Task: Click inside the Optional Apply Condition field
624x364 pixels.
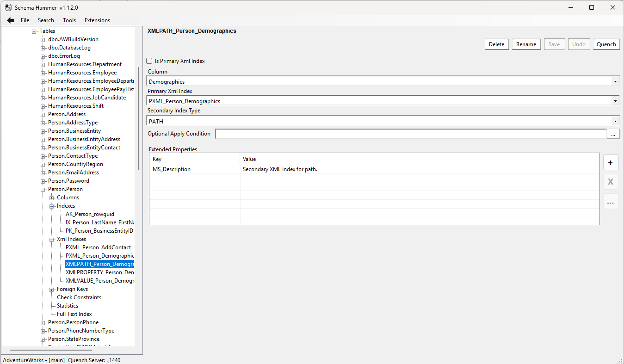Action: (407, 134)
